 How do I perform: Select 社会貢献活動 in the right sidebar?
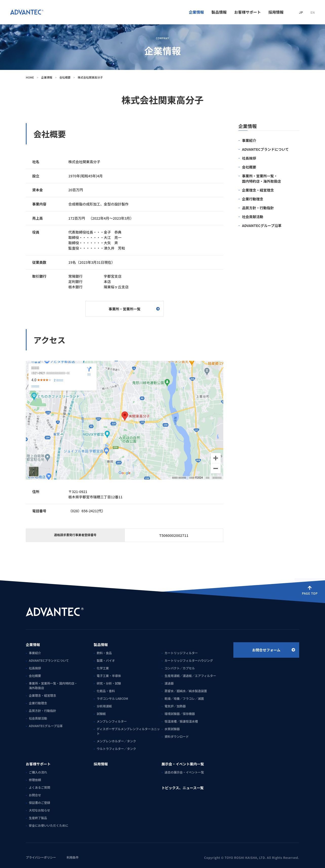(253, 217)
